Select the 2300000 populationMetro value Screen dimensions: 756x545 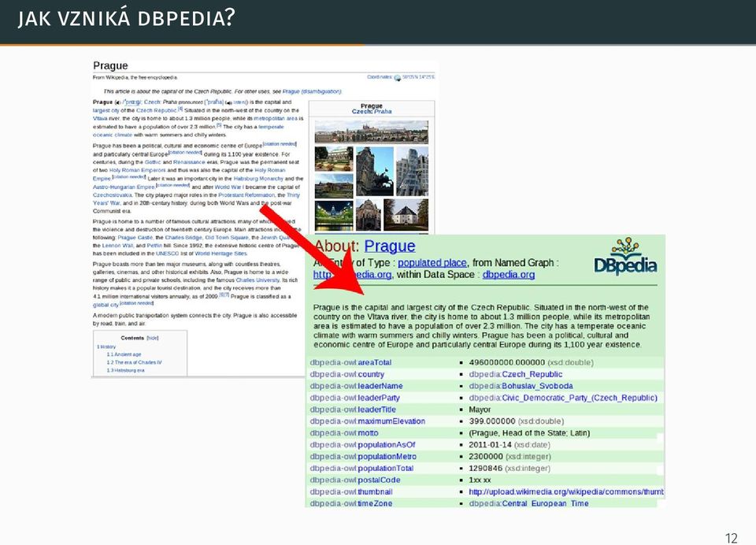(486, 456)
